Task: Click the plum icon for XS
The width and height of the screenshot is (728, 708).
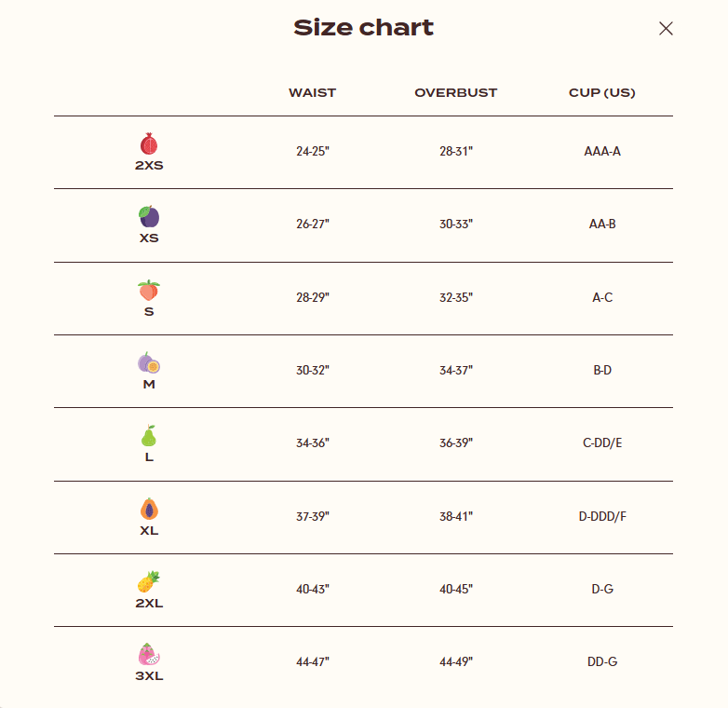Action: (x=149, y=216)
